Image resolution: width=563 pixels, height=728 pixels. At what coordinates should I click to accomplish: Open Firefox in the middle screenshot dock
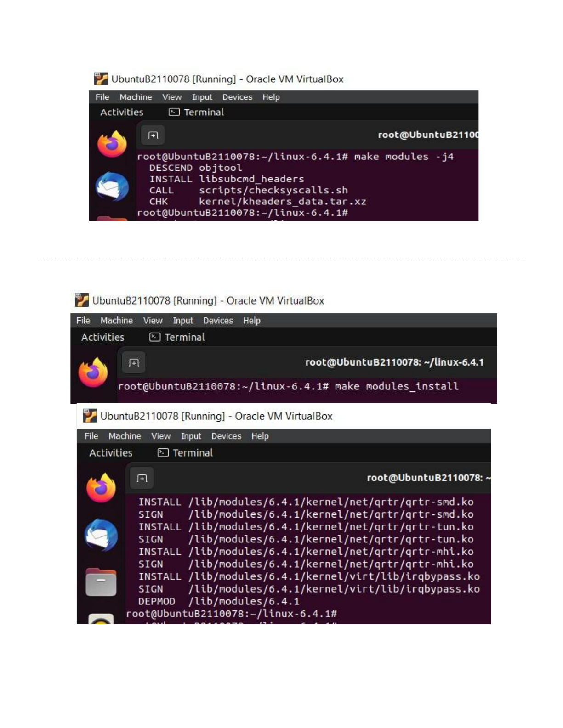(x=93, y=372)
